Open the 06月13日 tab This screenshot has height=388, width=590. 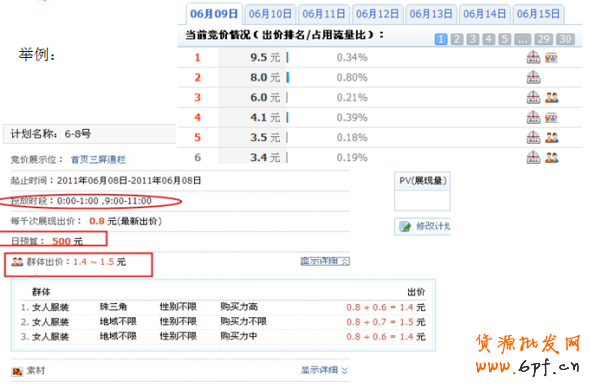tap(431, 14)
